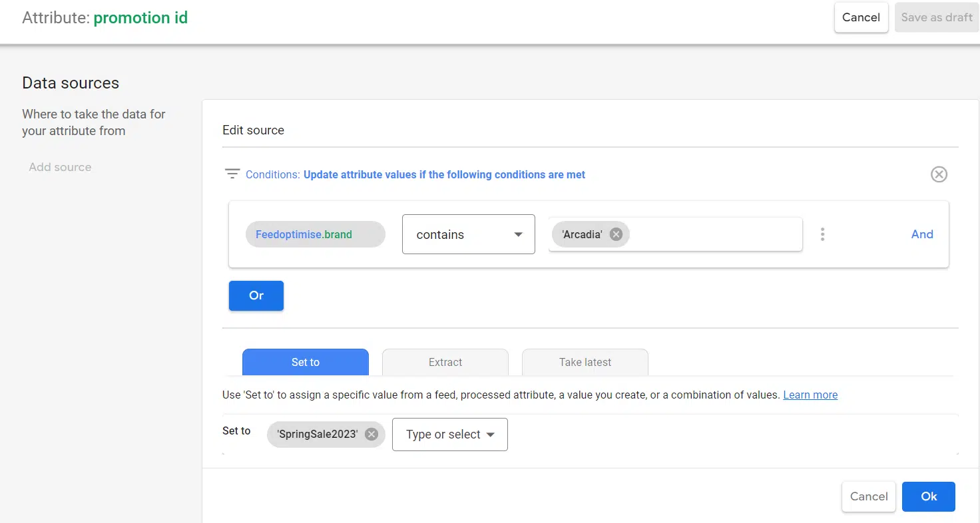The width and height of the screenshot is (980, 523).
Task: Click Cancel next to the Ok button
Action: pos(869,496)
